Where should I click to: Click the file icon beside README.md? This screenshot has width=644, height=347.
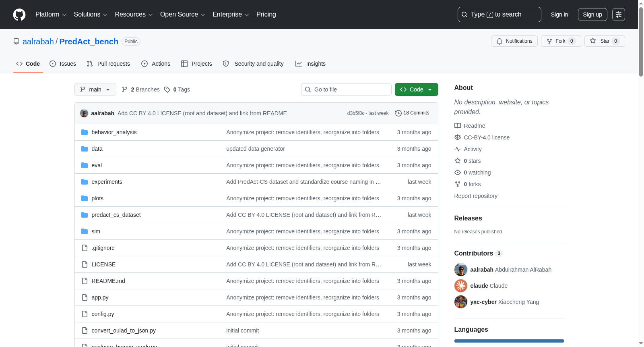click(x=85, y=281)
